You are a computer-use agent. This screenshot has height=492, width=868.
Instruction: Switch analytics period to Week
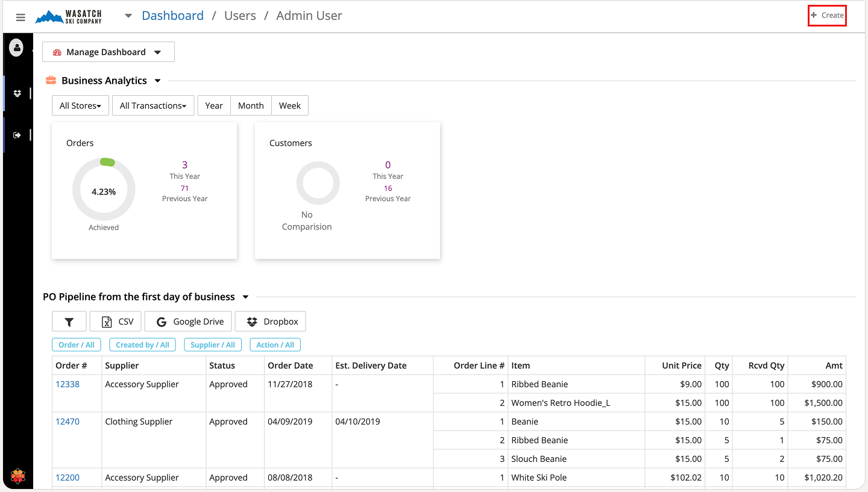(x=290, y=105)
